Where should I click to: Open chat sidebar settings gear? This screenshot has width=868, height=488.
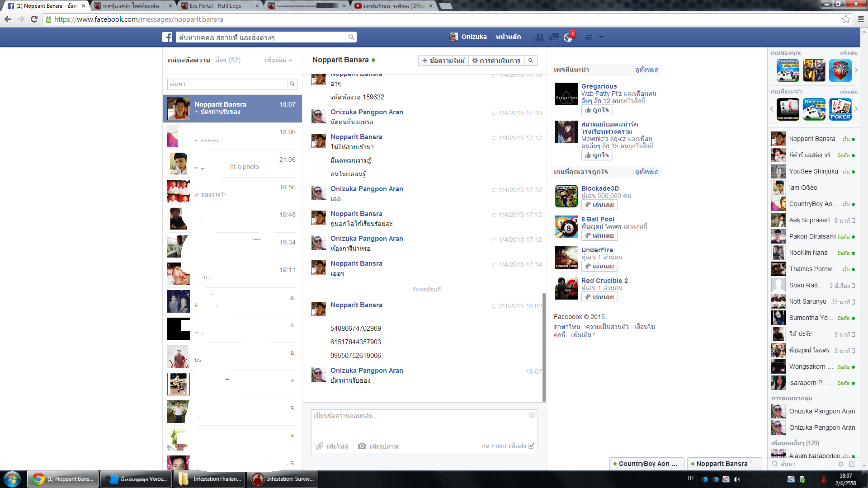(841, 464)
